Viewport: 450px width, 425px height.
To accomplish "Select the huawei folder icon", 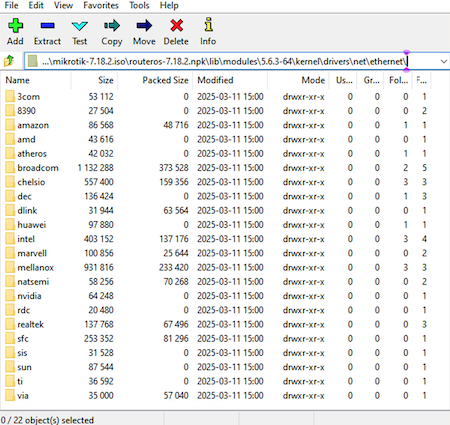I will point(10,225).
